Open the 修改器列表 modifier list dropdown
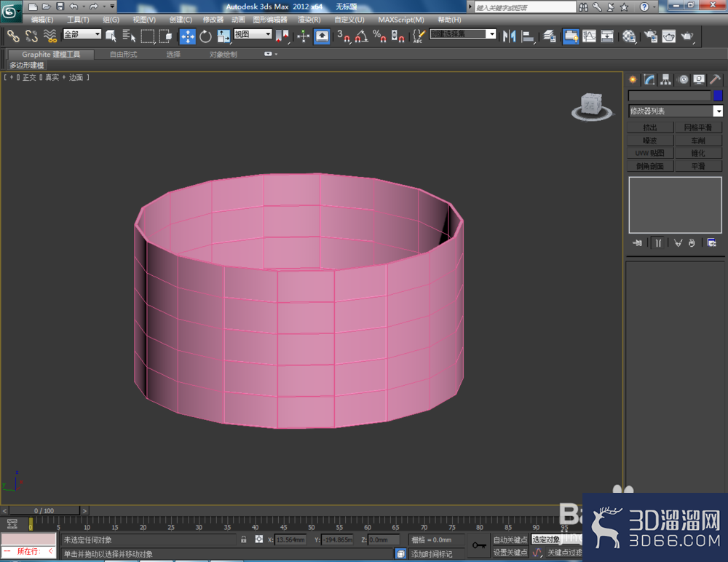Screen dimensions: 728x562 click(676, 111)
